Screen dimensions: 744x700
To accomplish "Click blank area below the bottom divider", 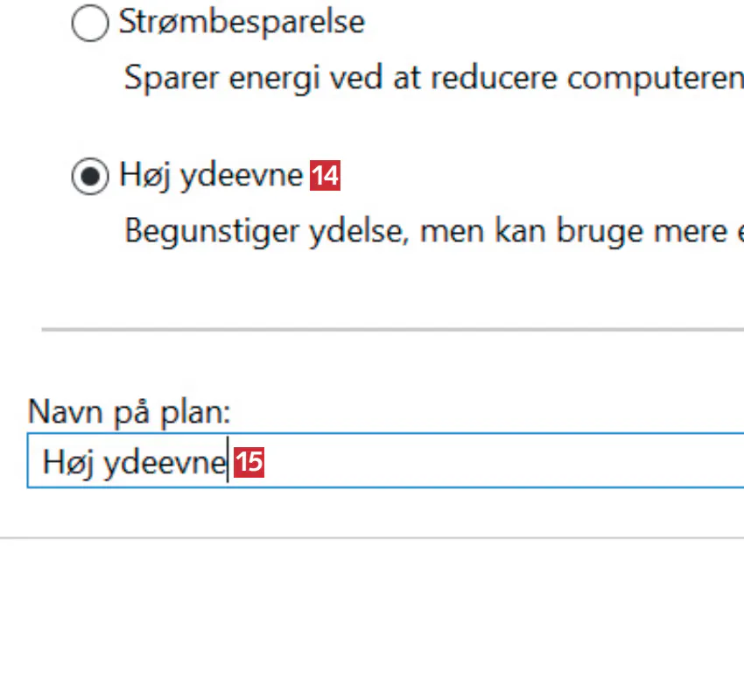I will click(372, 621).
